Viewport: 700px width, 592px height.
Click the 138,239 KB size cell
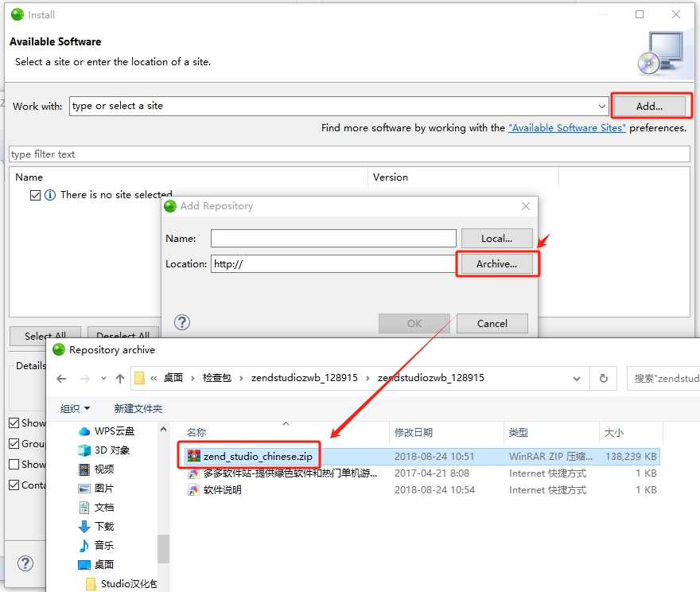coord(631,456)
